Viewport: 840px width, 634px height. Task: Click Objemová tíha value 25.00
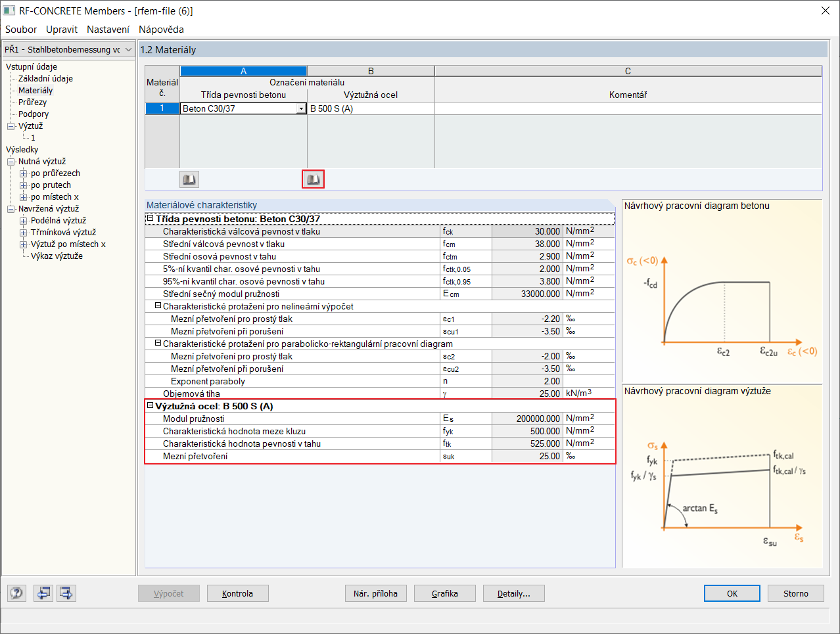tap(527, 394)
